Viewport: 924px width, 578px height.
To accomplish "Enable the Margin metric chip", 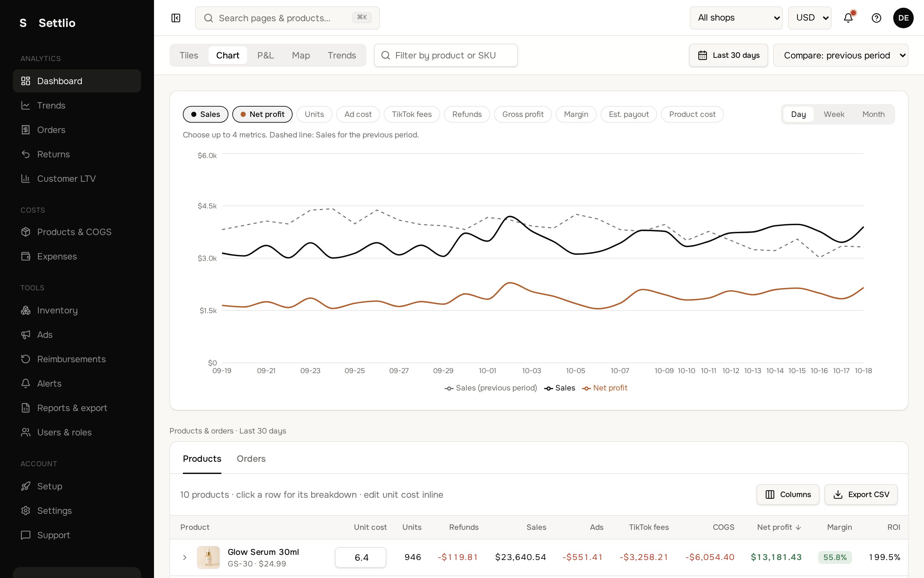I will [576, 114].
